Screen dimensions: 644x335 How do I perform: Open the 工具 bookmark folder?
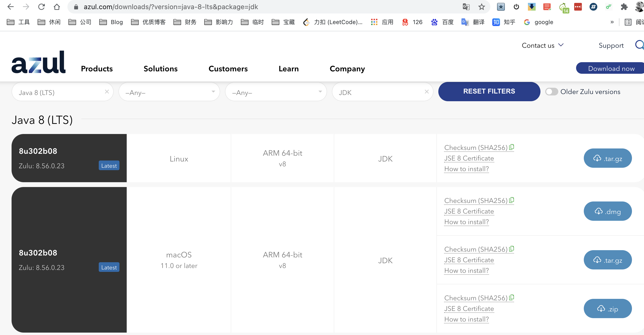click(x=18, y=22)
